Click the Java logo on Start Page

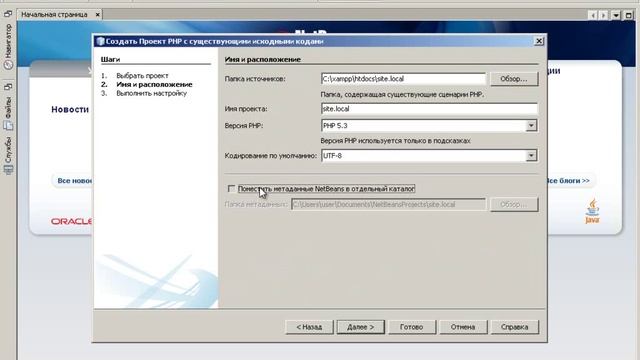coord(592,211)
